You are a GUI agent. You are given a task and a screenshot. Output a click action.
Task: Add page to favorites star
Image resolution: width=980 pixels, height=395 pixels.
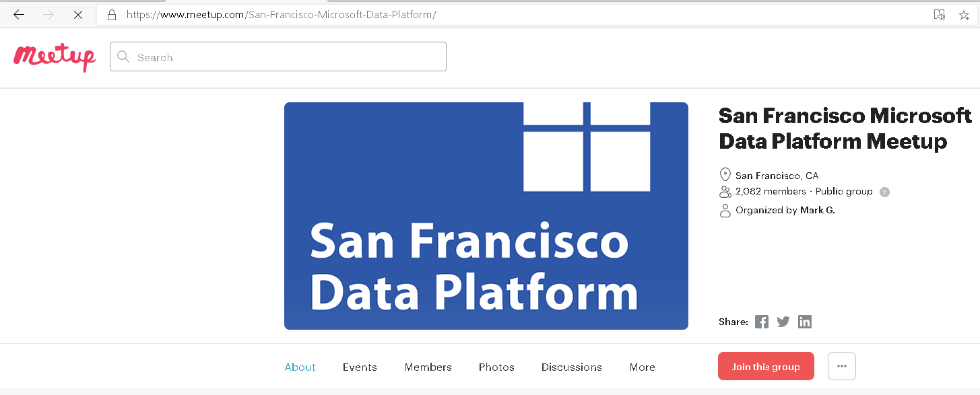964,15
